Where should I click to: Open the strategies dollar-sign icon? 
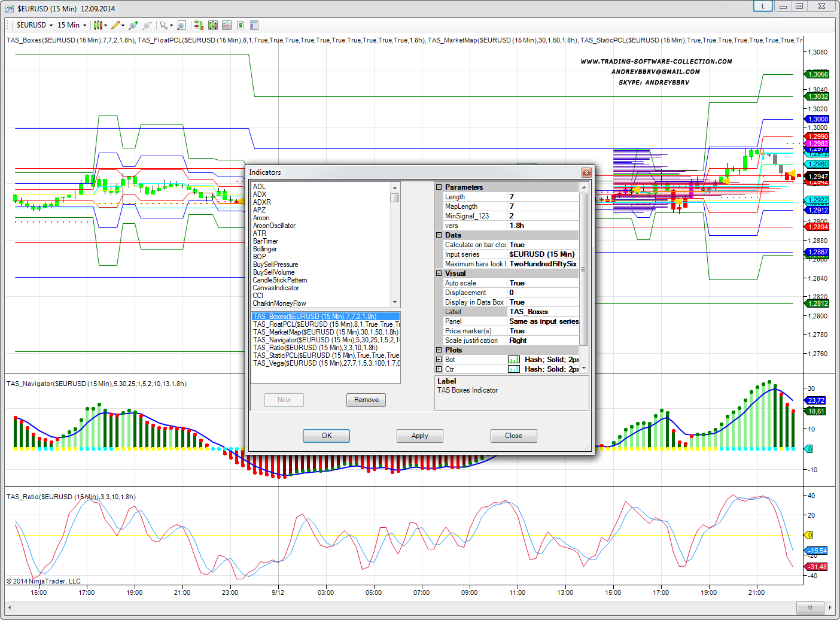(240, 25)
